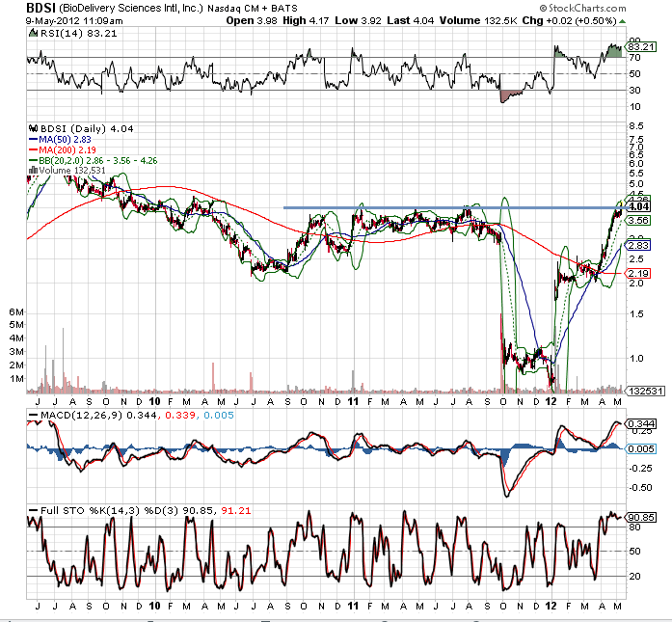Click the Low 3.92 value
The image size is (672, 622).
358,20
